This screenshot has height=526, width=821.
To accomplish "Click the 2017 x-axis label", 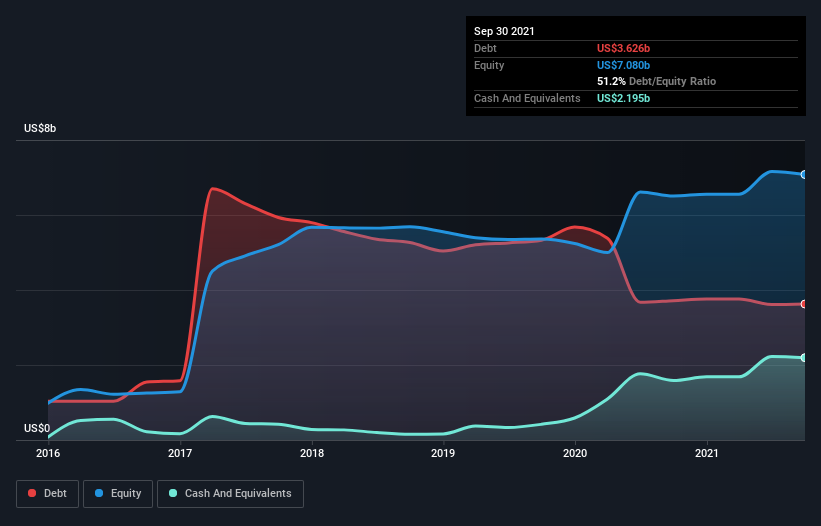I will coord(180,453).
